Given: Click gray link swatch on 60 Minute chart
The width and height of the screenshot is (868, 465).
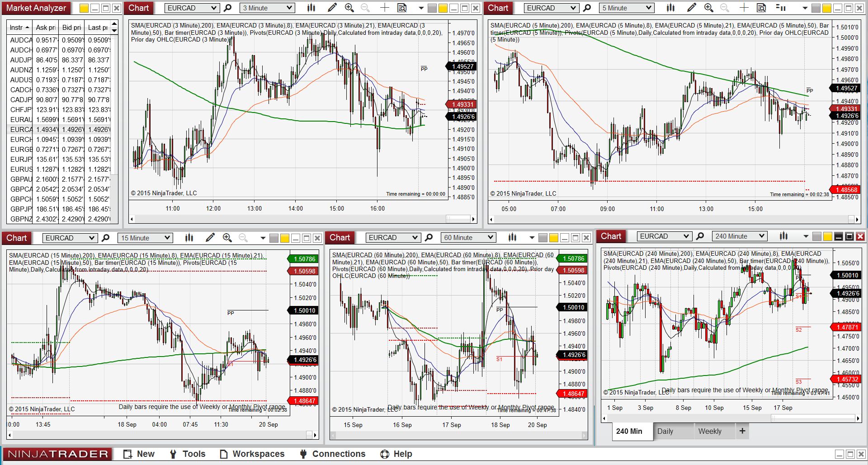Looking at the screenshot, I should pos(543,238).
